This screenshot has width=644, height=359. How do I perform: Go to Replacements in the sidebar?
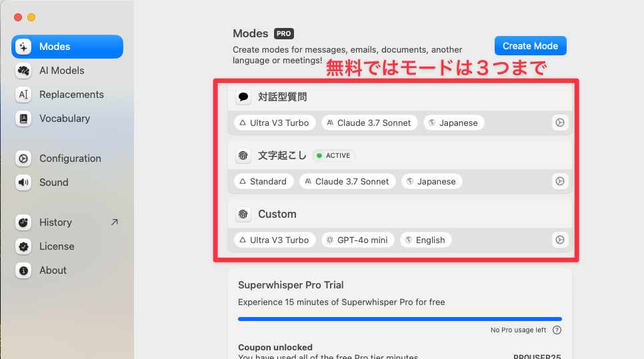(x=67, y=95)
